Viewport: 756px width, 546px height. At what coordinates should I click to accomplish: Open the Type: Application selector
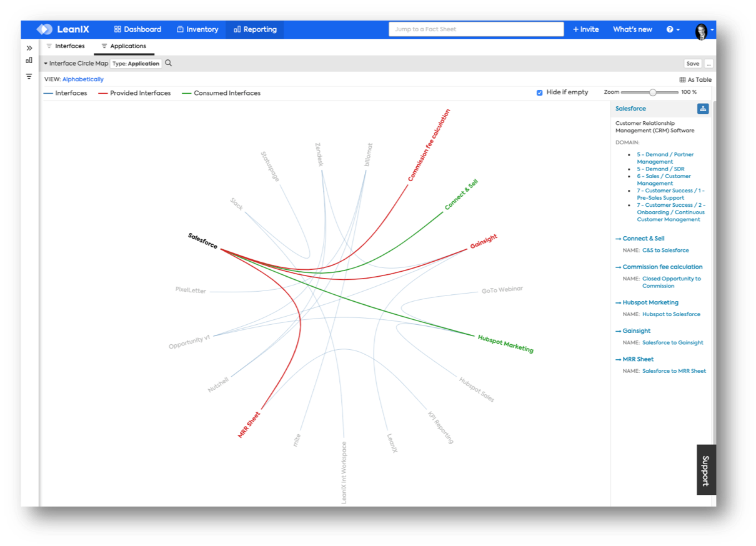click(136, 63)
